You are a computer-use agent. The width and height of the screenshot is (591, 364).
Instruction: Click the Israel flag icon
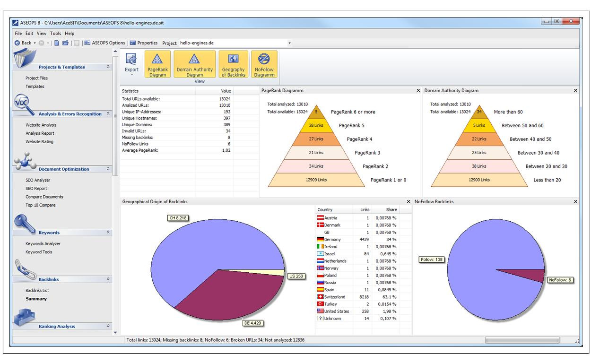(320, 254)
